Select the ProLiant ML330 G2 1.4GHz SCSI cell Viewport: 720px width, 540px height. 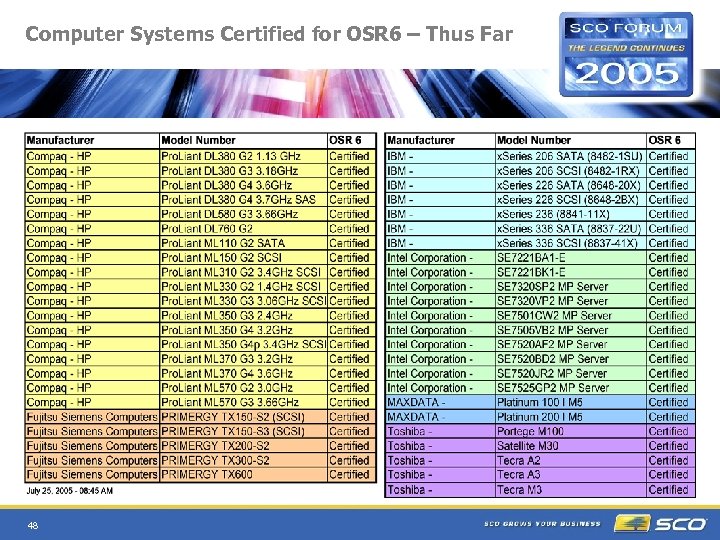pos(243,287)
